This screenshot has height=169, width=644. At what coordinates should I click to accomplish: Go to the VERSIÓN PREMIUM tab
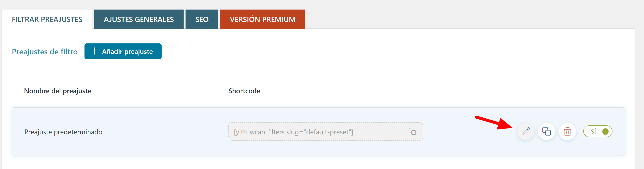(262, 19)
